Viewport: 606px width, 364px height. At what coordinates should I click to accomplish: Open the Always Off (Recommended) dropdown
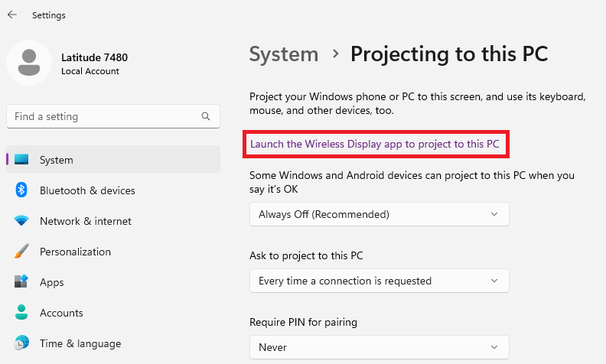pos(379,214)
